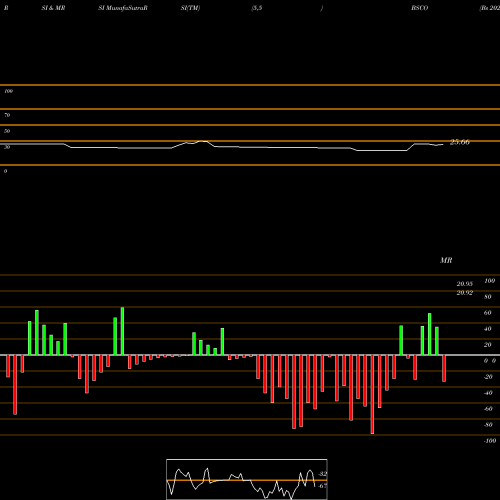The image size is (500, 500).
Task: Click the white RSI line's peak near the 30 line
Action: tap(202, 141)
